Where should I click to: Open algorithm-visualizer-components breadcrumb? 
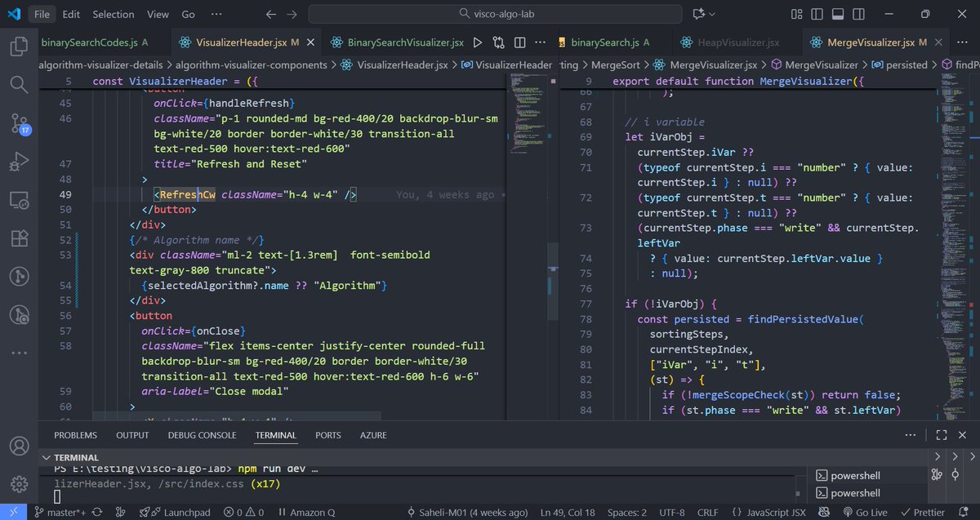(251, 64)
